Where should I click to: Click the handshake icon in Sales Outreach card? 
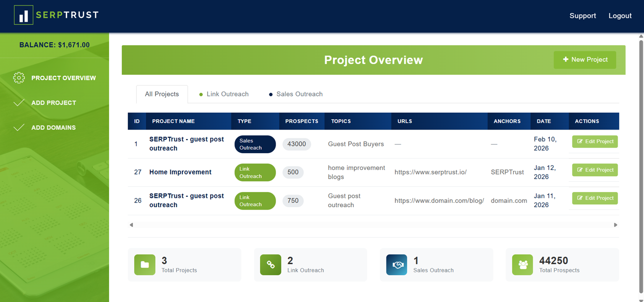pos(396,265)
